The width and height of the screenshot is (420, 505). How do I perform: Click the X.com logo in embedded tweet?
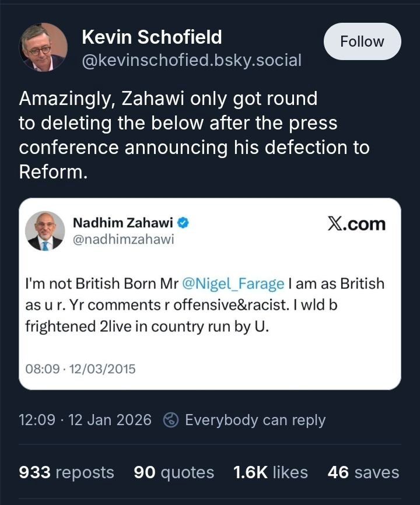coord(356,224)
